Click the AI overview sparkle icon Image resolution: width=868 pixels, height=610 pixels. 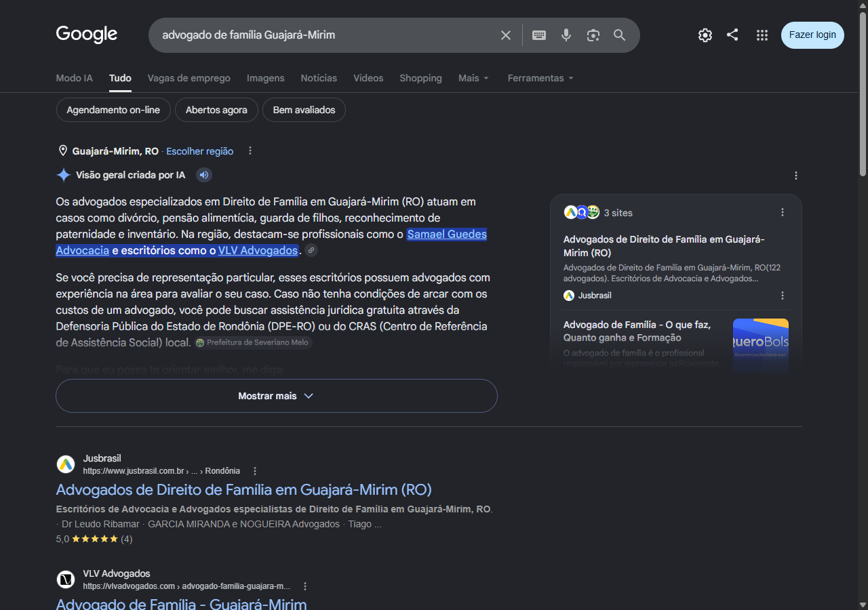click(63, 176)
